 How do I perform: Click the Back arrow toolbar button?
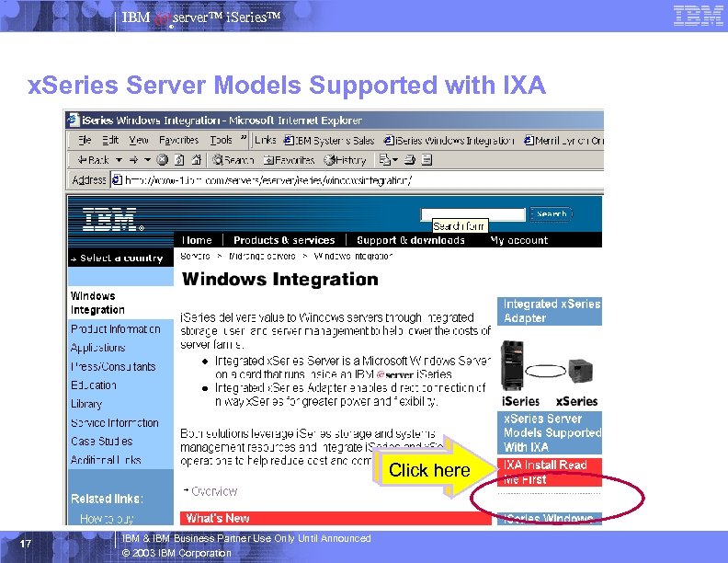[93, 160]
